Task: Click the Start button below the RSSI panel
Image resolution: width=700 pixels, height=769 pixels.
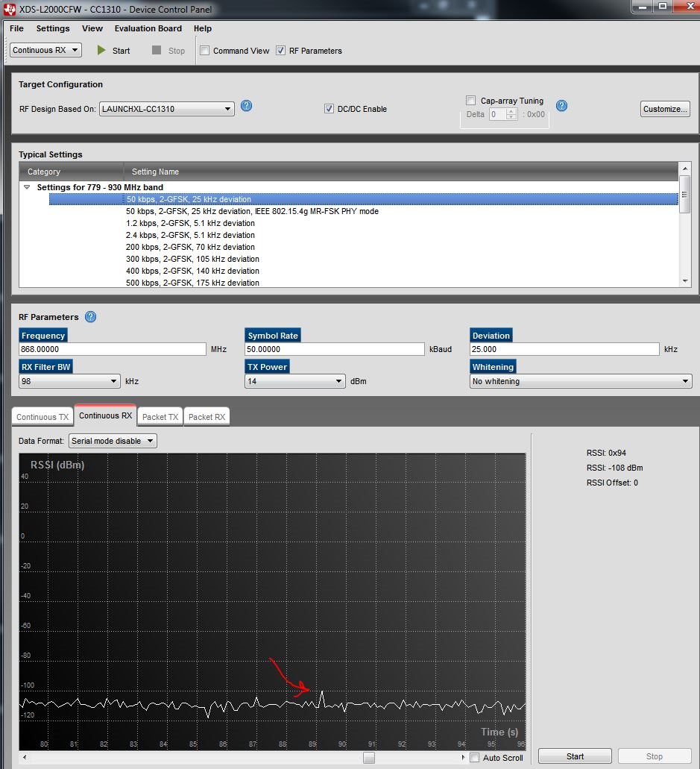Action: click(575, 756)
